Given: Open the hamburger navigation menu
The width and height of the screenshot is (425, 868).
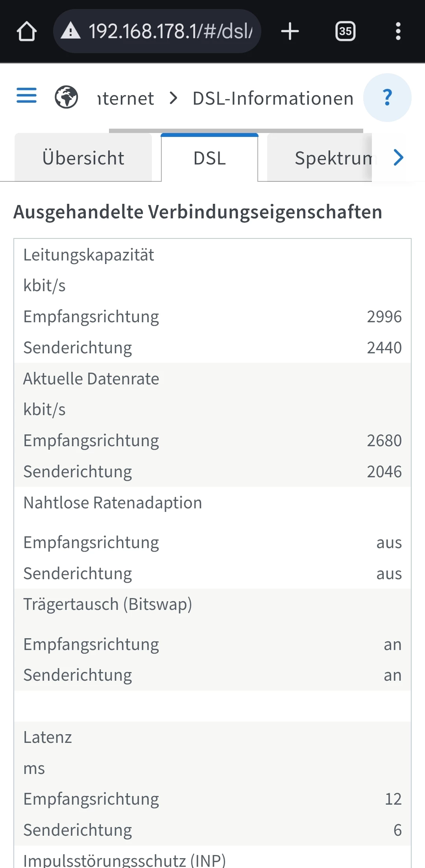Looking at the screenshot, I should 26,96.
